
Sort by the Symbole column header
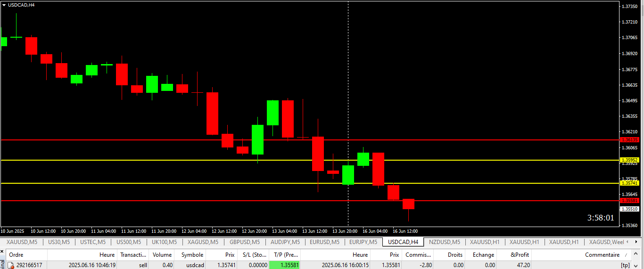190,255
